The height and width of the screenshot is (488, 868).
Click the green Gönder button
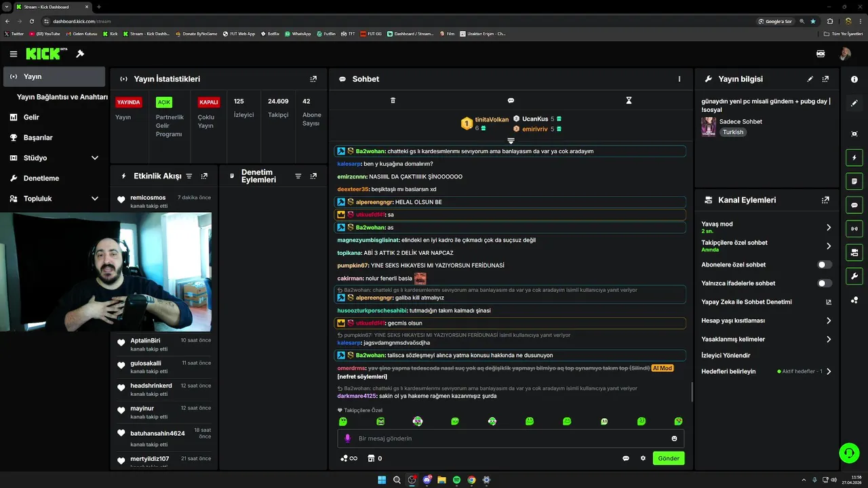pyautogui.click(x=669, y=458)
